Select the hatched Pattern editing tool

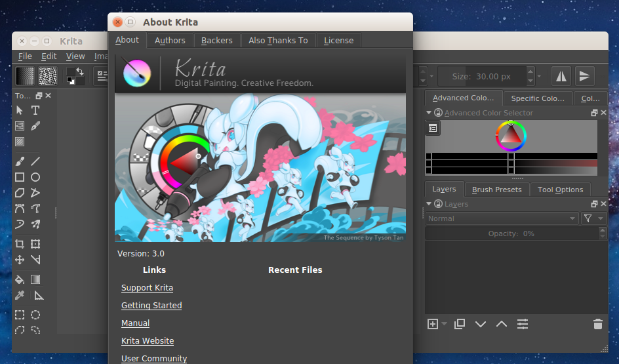(20, 141)
